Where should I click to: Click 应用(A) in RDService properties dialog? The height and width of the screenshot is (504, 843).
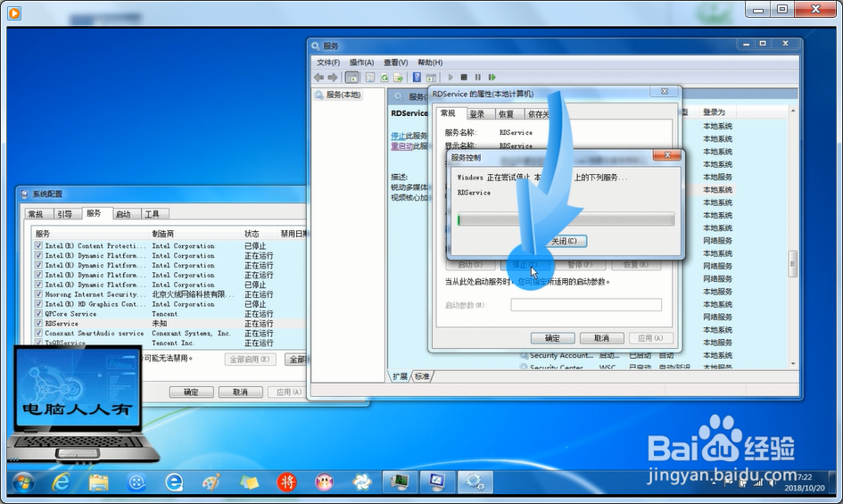pyautogui.click(x=650, y=338)
